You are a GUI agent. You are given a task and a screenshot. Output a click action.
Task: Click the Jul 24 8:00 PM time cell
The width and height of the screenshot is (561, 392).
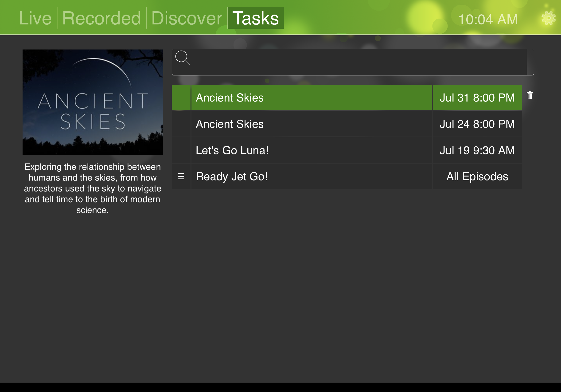pos(477,124)
